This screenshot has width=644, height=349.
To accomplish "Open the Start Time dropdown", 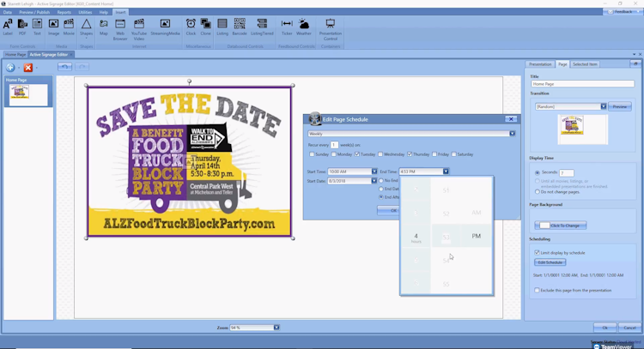I will (374, 171).
